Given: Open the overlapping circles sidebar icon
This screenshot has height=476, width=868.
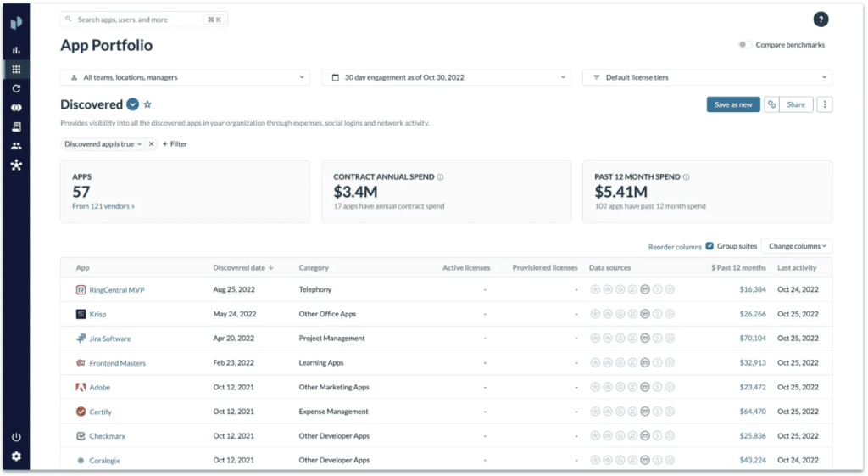Looking at the screenshot, I should pyautogui.click(x=17, y=108).
